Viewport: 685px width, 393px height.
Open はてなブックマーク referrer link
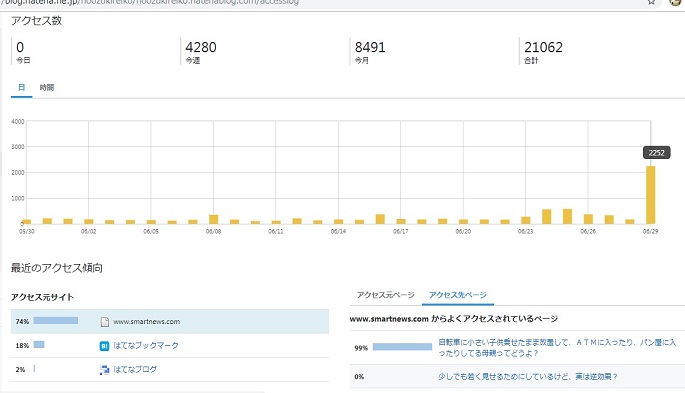coord(146,345)
